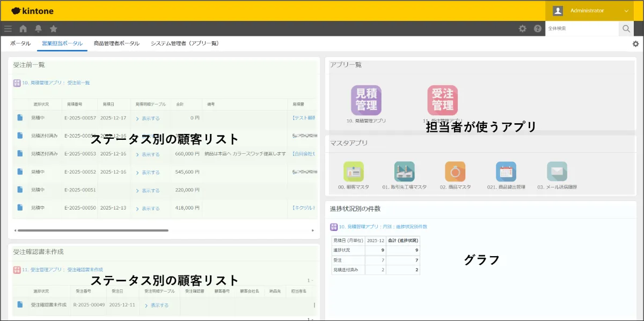644x321 pixels.
Task: Switch to the 商品管理者ポータル tab
Action: [x=116, y=43]
